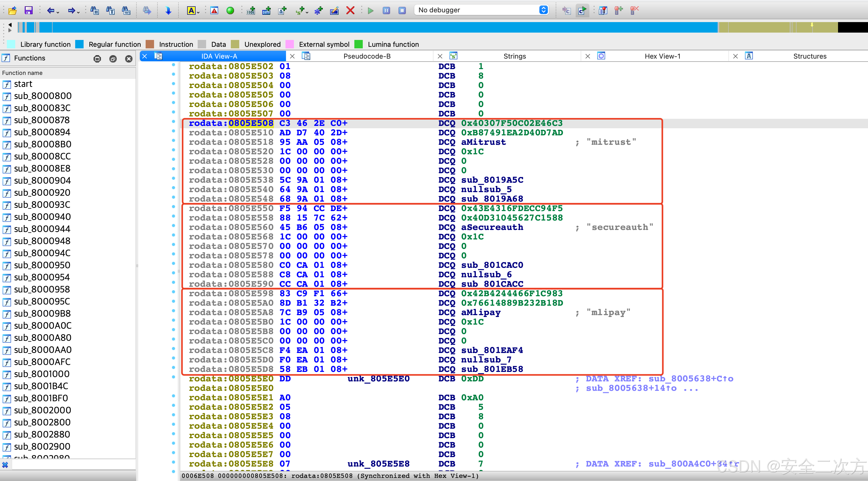Click the navigation band overview bar
Viewport: 868px width, 481px height.
pos(371,27)
